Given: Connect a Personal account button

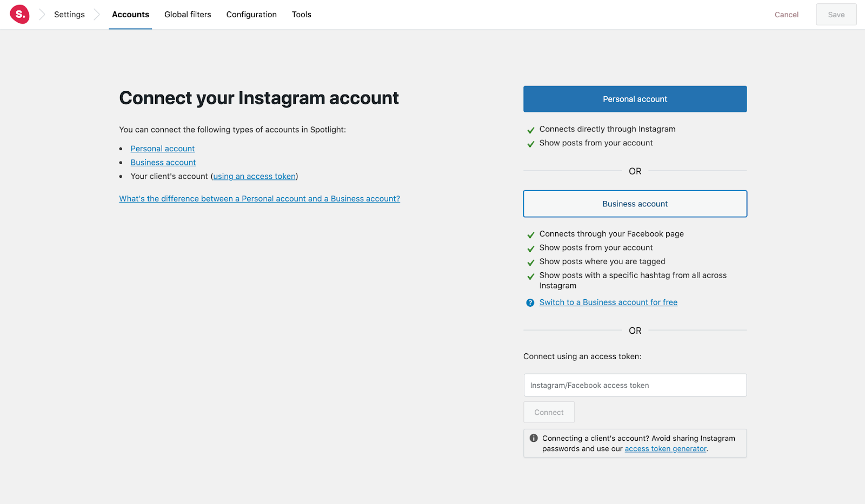Looking at the screenshot, I should 635,99.
